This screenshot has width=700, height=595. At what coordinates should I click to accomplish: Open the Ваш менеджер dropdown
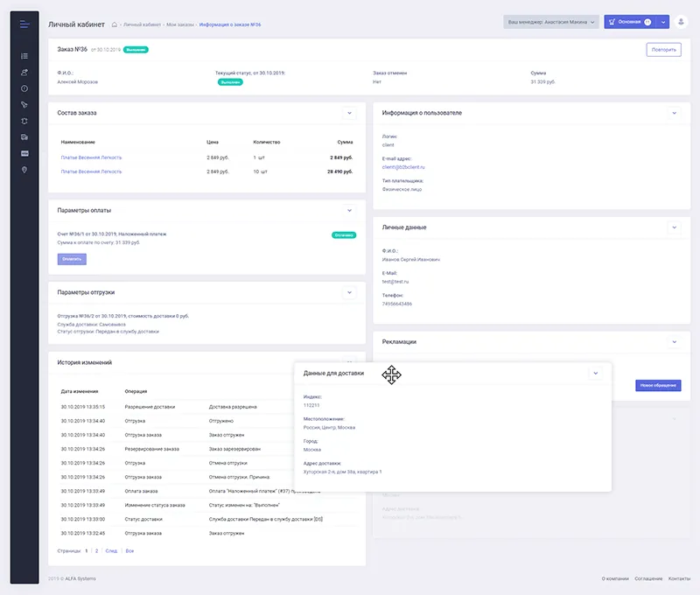tap(551, 22)
